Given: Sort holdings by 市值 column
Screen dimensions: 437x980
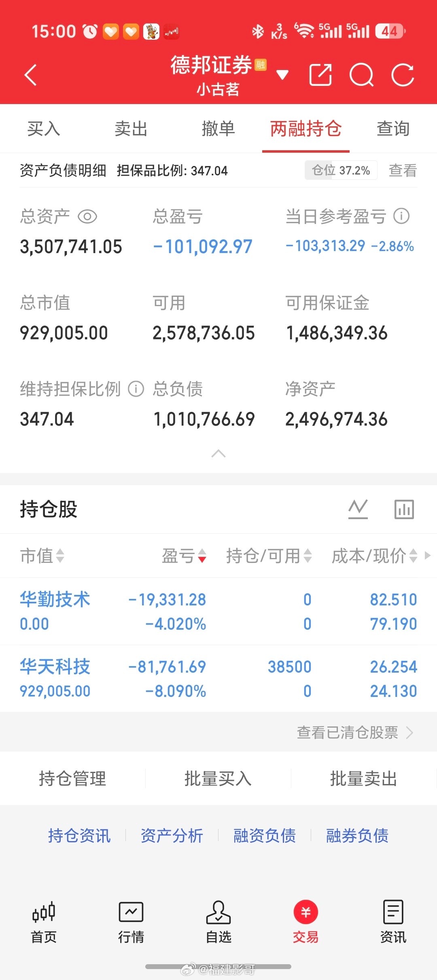Looking at the screenshot, I should pyautogui.click(x=42, y=556).
